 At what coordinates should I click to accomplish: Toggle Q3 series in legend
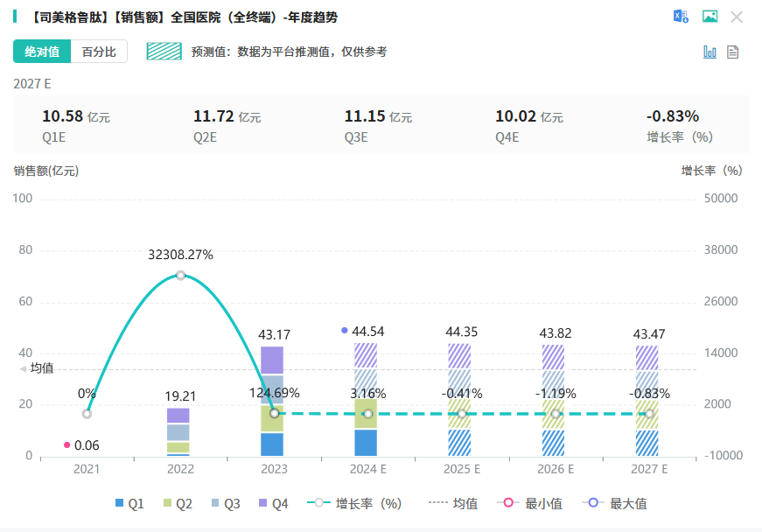pos(226,504)
